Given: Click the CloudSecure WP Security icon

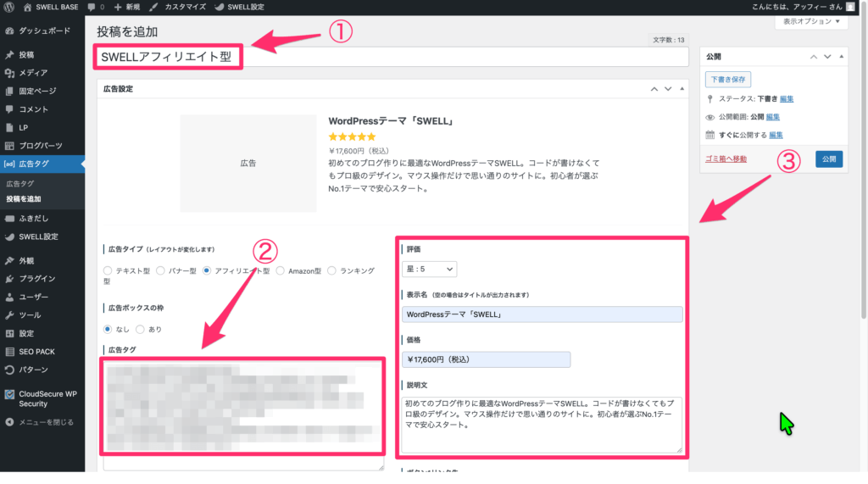Looking at the screenshot, I should point(9,393).
